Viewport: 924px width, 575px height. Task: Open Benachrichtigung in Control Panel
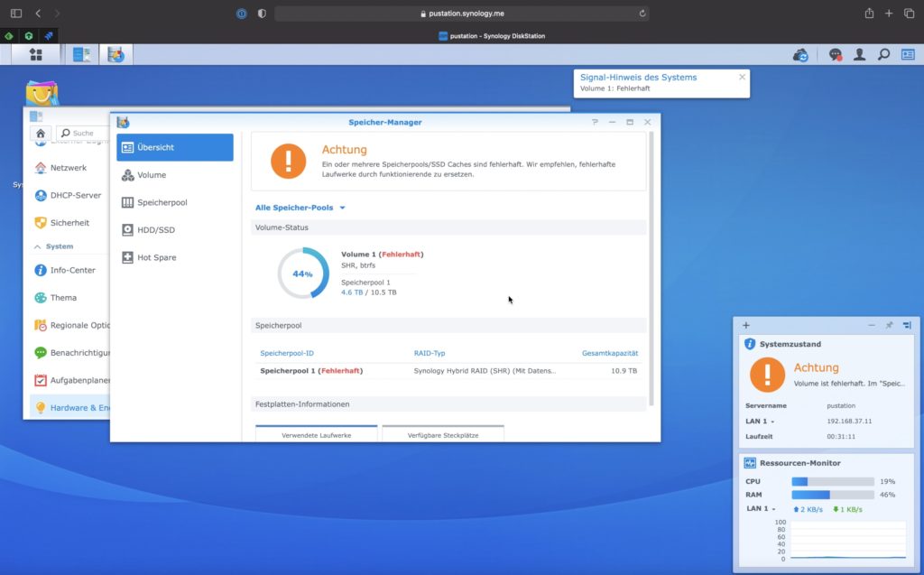[x=72, y=353]
